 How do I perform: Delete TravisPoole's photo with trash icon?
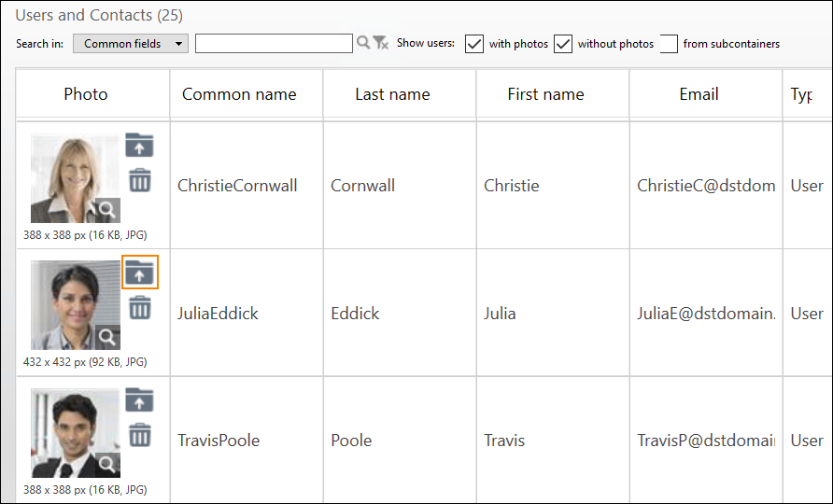139,435
